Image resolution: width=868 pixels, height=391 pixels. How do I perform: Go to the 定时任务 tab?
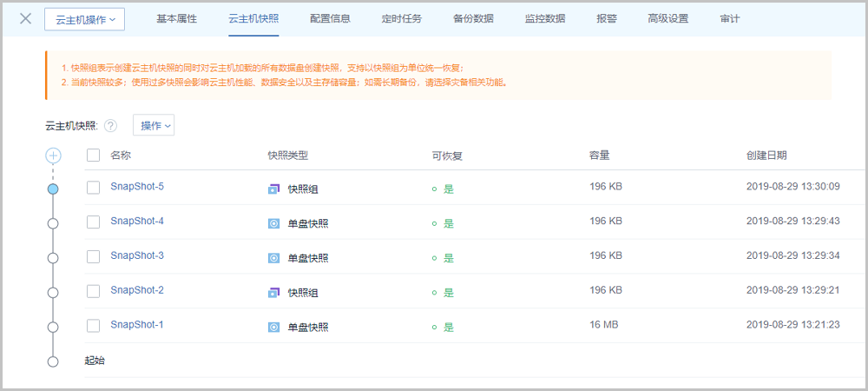coord(402,18)
